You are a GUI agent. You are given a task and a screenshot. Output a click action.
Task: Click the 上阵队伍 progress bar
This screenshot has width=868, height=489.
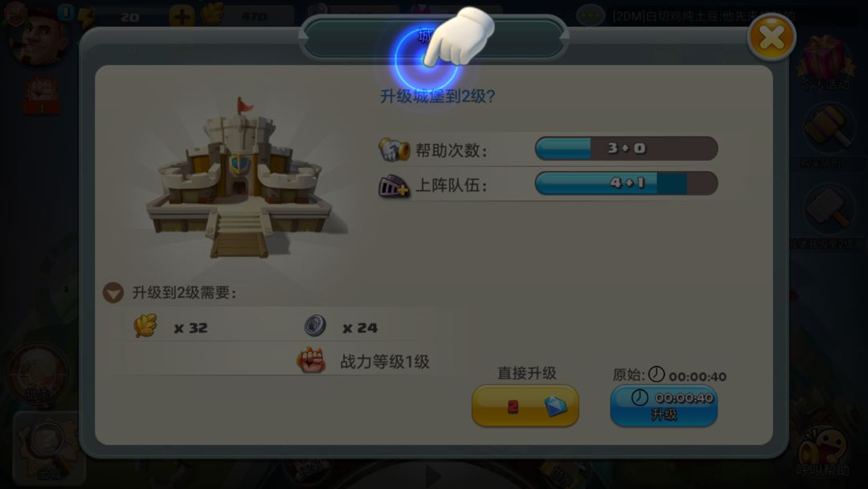point(626,183)
